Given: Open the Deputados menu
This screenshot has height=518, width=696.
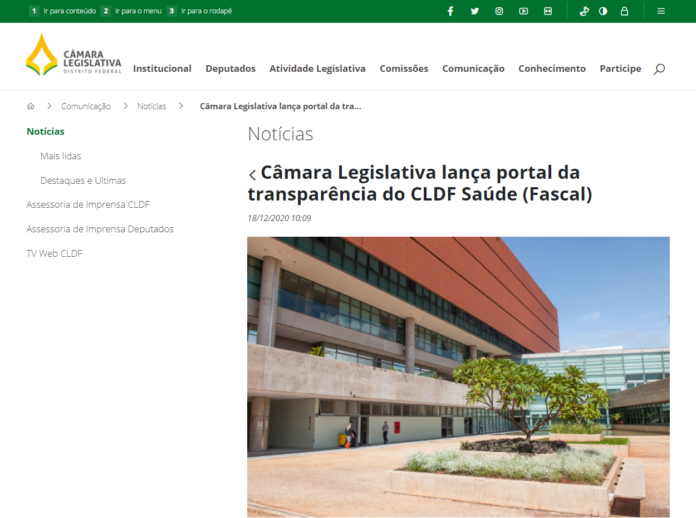Looking at the screenshot, I should [230, 69].
